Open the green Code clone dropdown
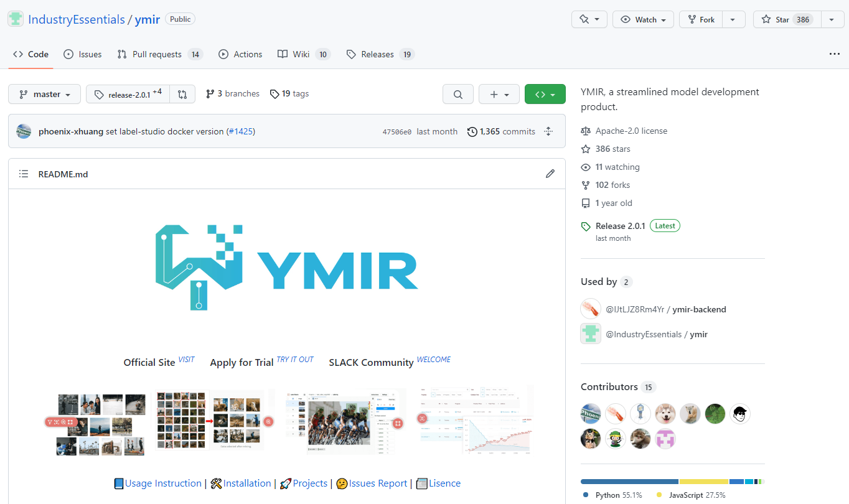 545,95
